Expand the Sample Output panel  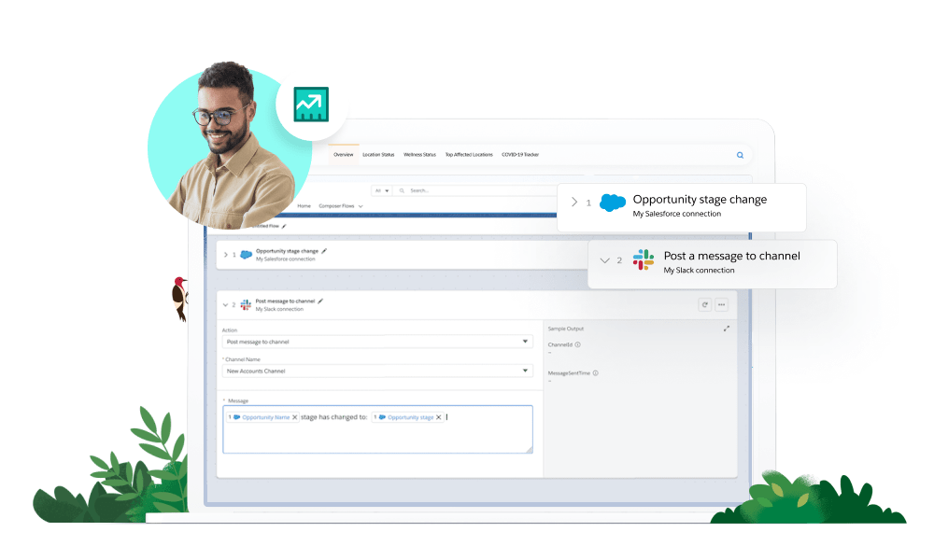pyautogui.click(x=727, y=329)
